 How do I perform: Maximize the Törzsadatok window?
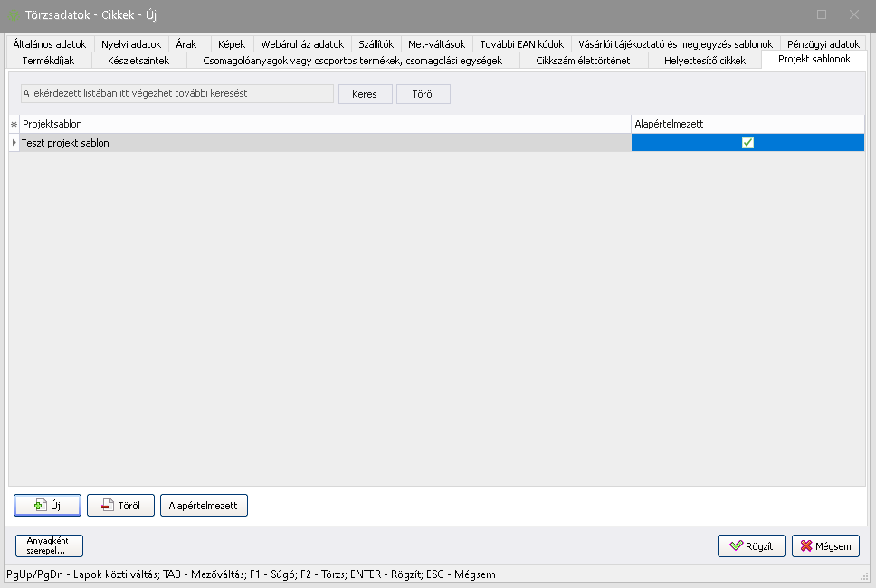pos(822,14)
